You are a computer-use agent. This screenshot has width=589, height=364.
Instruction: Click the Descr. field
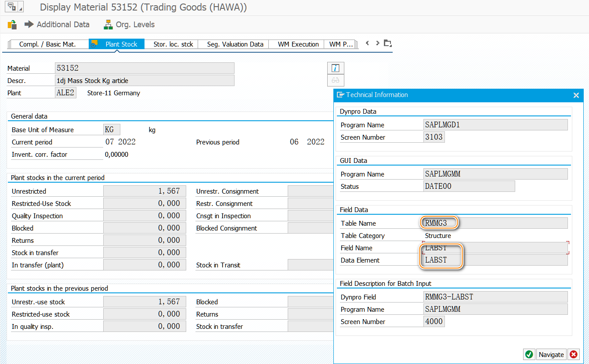[x=145, y=80]
